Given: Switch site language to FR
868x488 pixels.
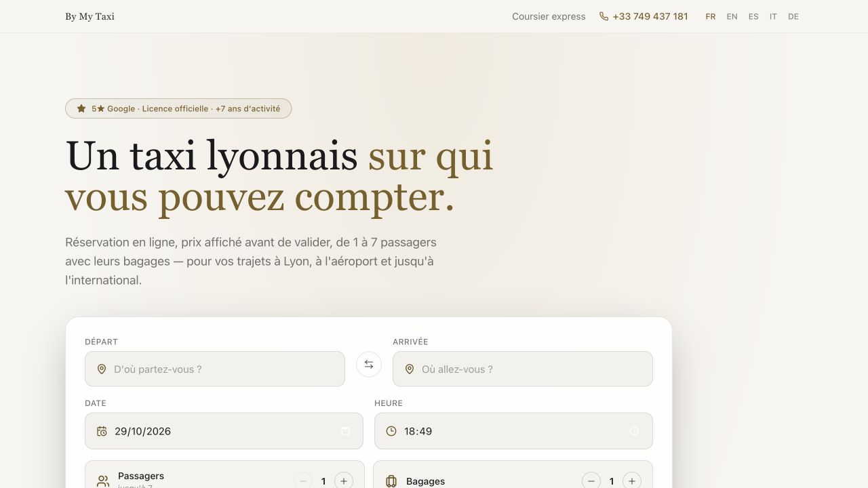Looking at the screenshot, I should pyautogui.click(x=711, y=16).
